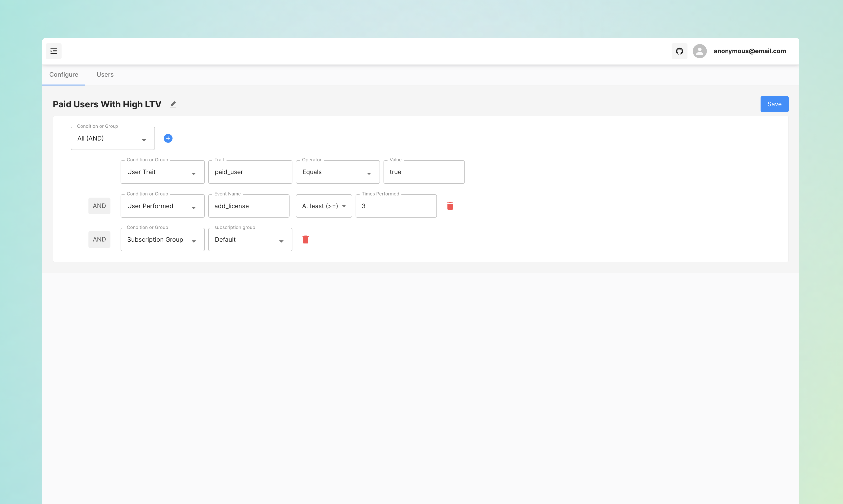This screenshot has width=843, height=504.
Task: Click the Times Performed input field
Action: [x=396, y=206]
